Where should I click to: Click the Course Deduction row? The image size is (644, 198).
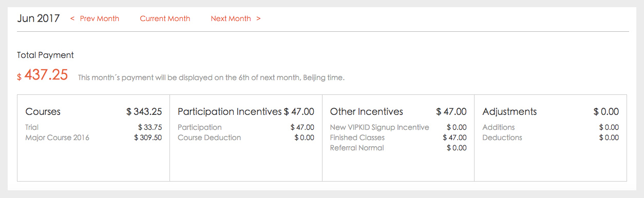pos(246,137)
